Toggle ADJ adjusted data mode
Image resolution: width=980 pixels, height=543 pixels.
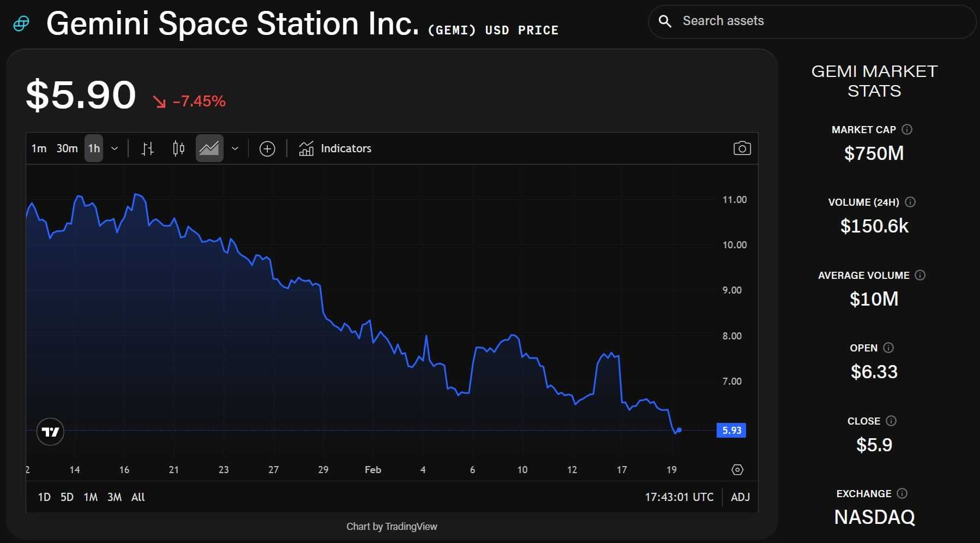point(739,497)
